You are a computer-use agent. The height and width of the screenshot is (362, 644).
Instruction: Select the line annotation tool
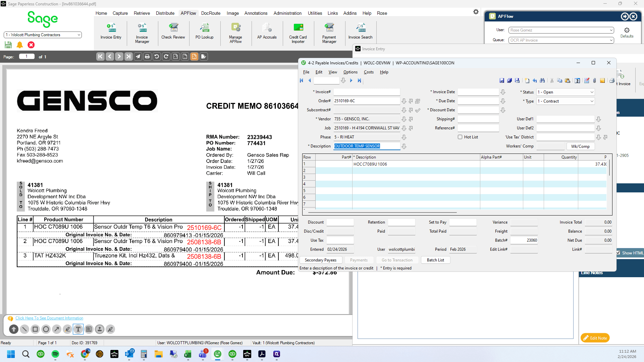[x=24, y=329]
